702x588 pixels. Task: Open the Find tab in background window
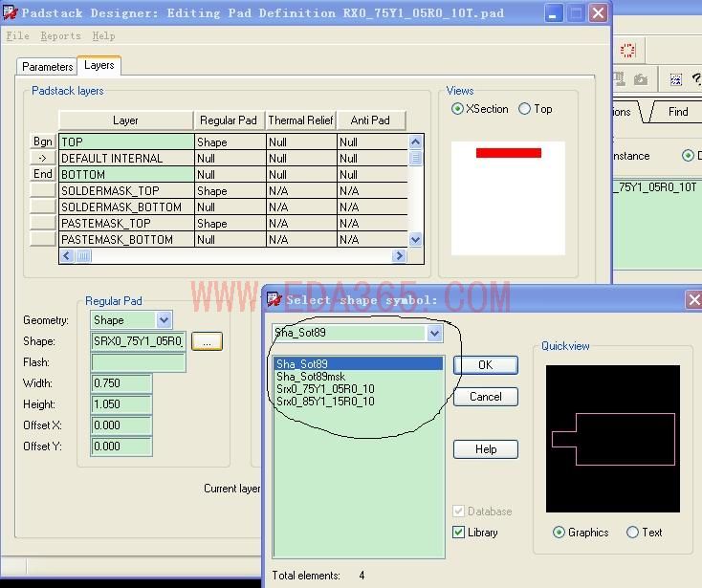click(677, 112)
